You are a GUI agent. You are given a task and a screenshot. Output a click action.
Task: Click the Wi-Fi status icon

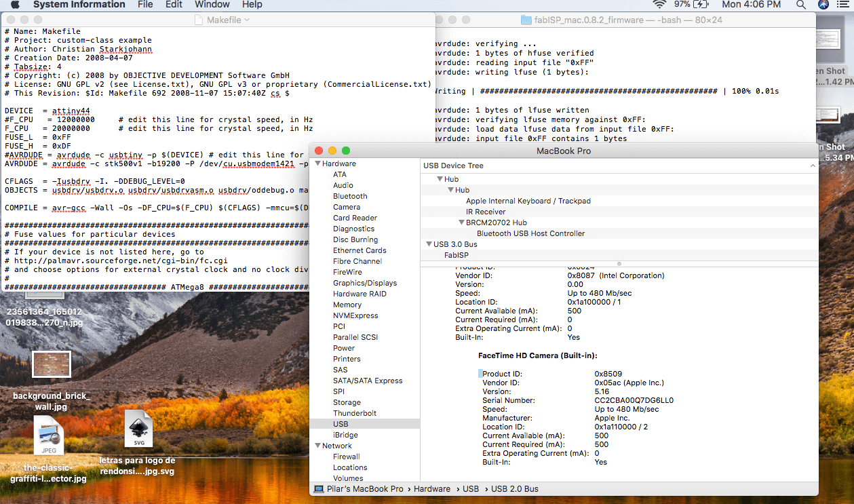659,5
